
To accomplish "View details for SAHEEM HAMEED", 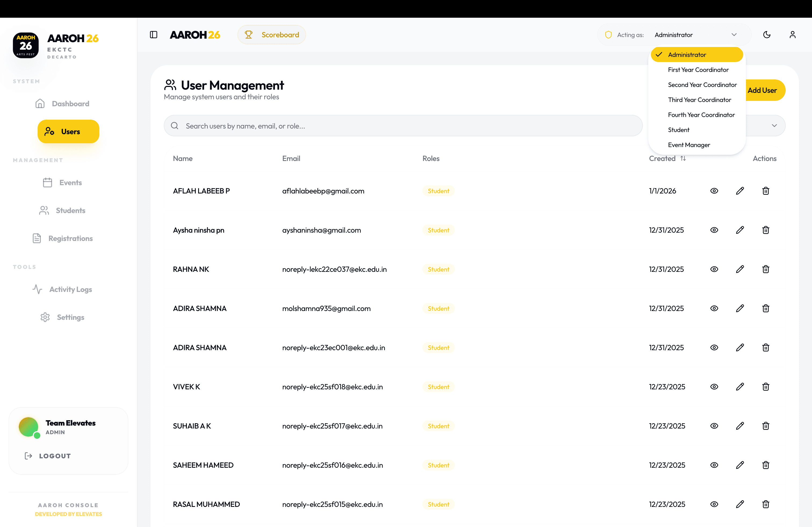I will [x=714, y=465].
